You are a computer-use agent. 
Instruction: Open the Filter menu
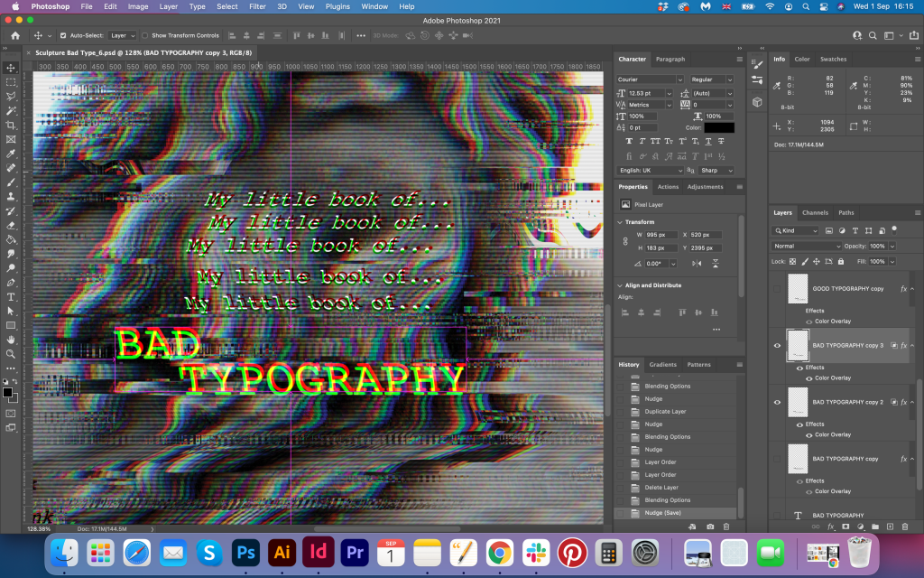tap(257, 6)
